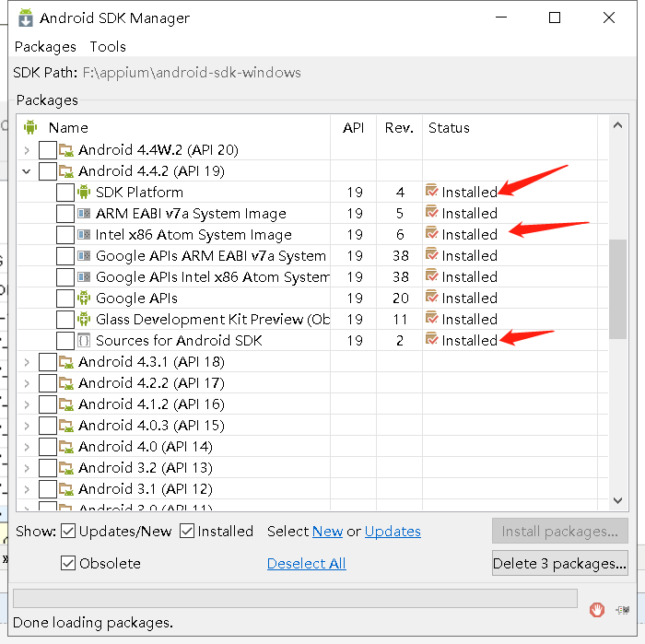Click the red stop hand icon in status bar

(597, 609)
